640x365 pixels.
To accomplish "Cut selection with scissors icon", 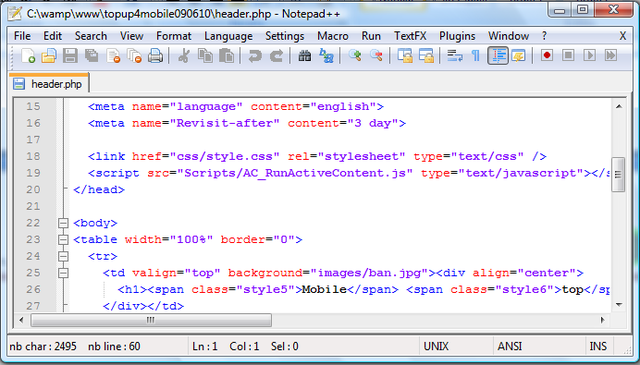I will pos(184,56).
